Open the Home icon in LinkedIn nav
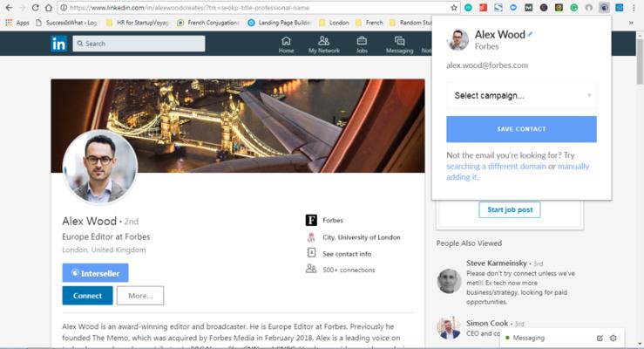The image size is (644, 349). click(x=286, y=42)
